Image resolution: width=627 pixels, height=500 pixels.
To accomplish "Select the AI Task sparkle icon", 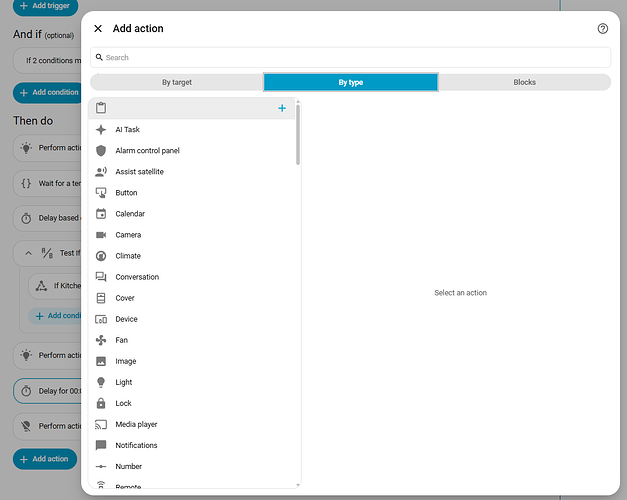I will pos(101,130).
